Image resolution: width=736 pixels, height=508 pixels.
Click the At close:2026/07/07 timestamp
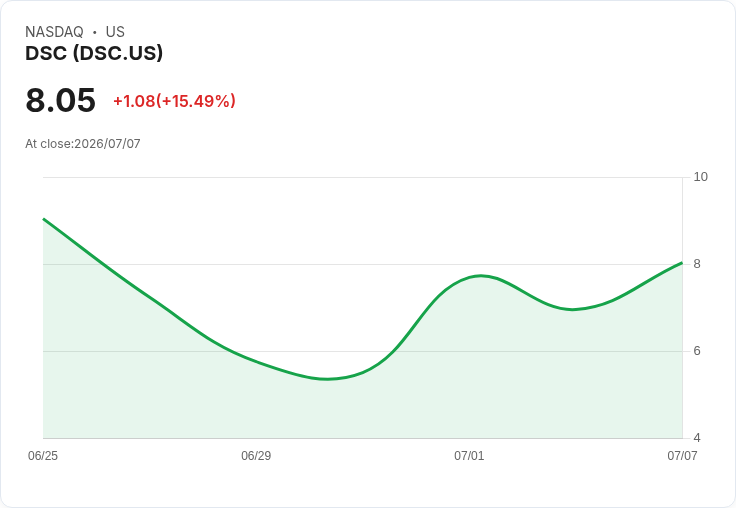[x=83, y=144]
